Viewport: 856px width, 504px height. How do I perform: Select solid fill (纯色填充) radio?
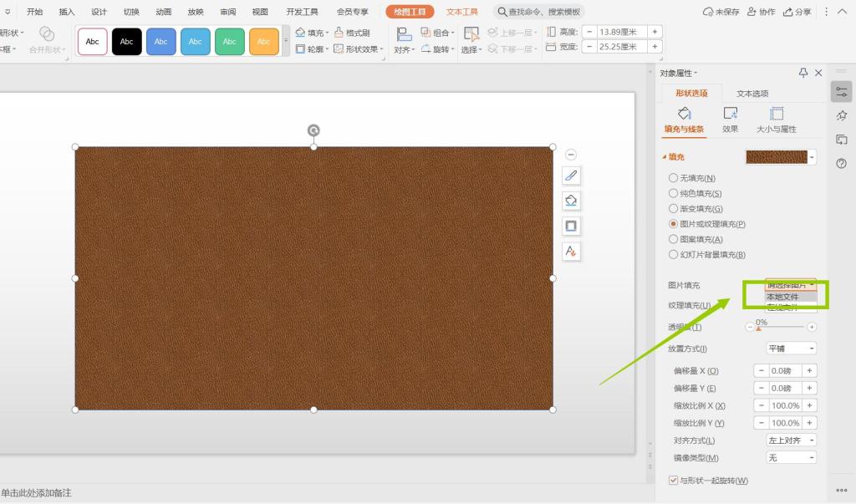(673, 193)
